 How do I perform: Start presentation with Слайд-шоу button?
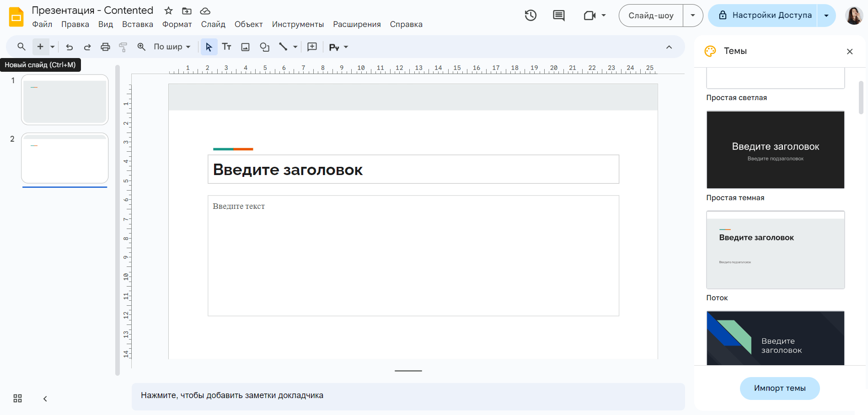(651, 16)
